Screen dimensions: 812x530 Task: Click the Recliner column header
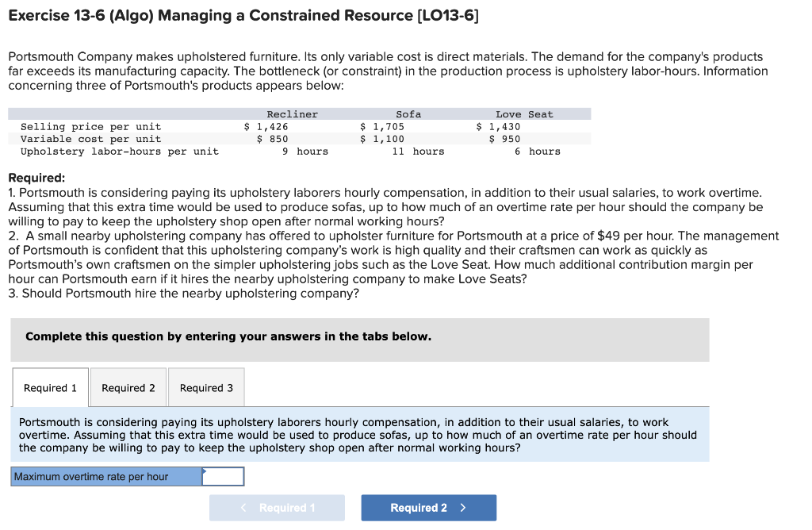pyautogui.click(x=292, y=113)
